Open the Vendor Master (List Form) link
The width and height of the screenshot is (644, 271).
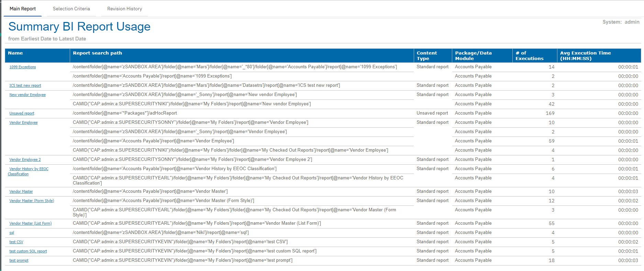30,224
